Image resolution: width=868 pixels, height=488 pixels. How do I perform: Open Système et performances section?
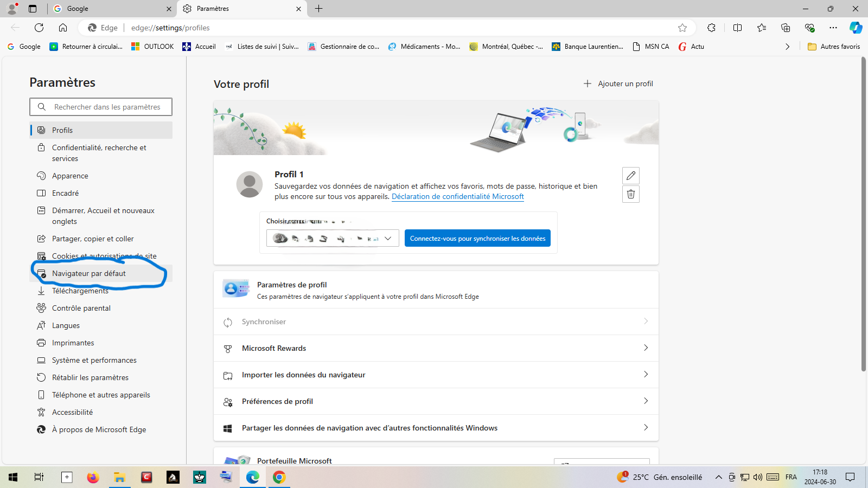[101, 360]
